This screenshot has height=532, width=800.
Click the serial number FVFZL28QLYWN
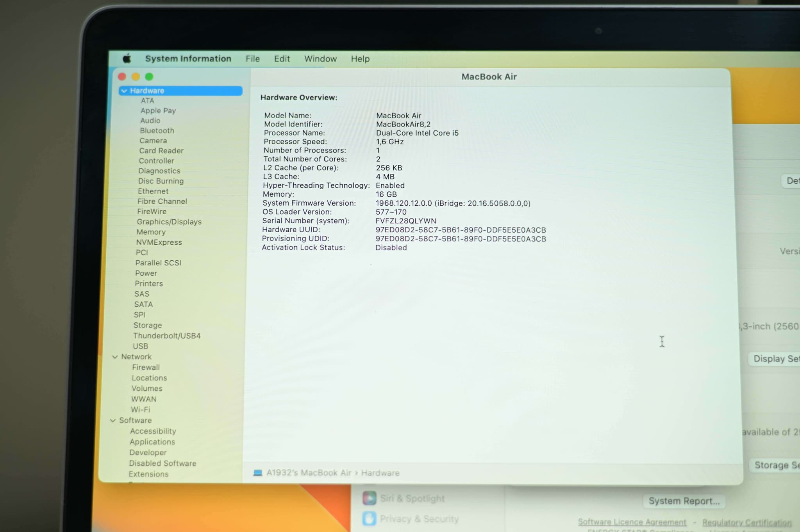(406, 221)
